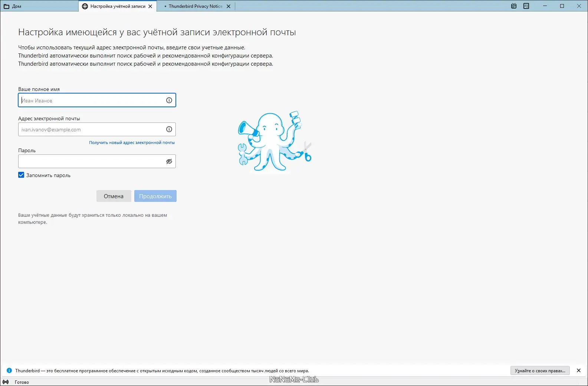588x386 pixels.
Task: Dismiss the Thunderbird notification bar
Action: [579, 370]
